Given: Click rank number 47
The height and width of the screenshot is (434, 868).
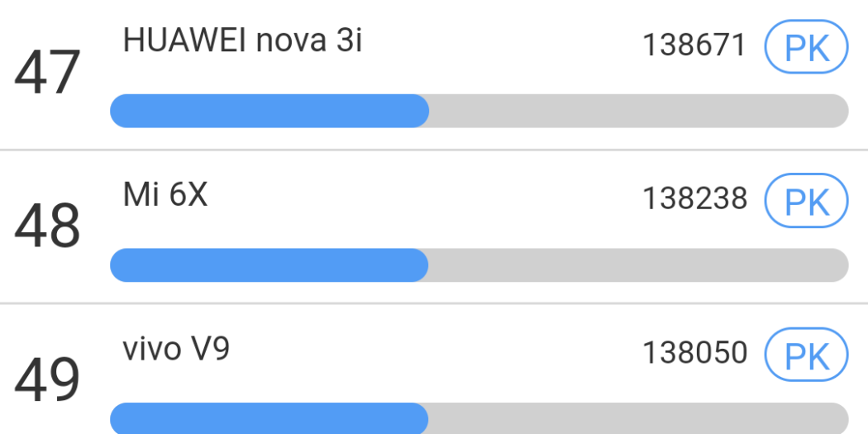Looking at the screenshot, I should point(47,74).
